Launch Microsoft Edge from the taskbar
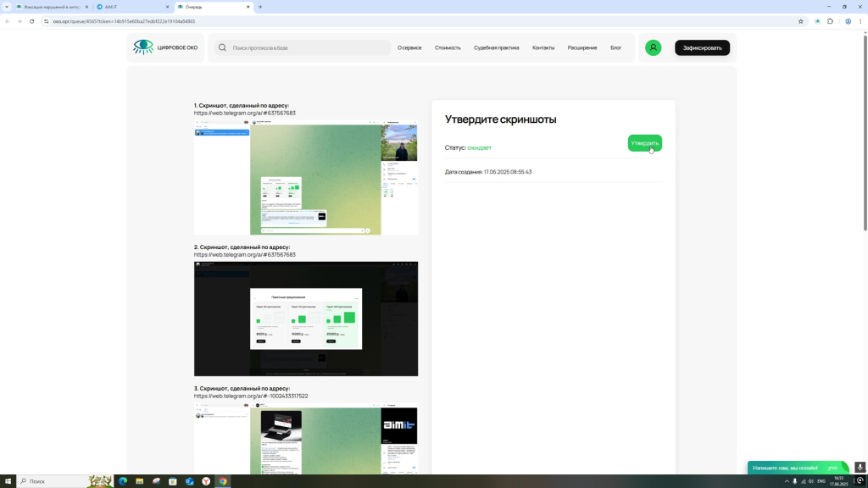Viewport: 868px width, 488px height. point(123,481)
